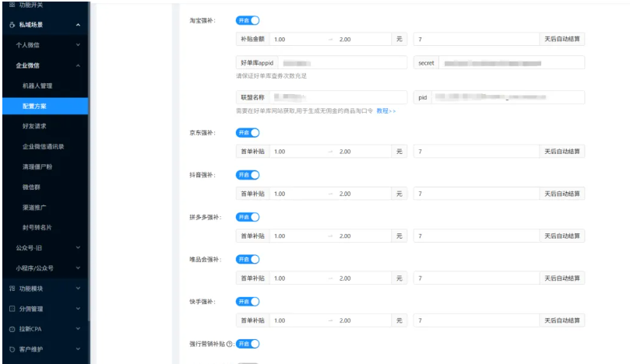The width and height of the screenshot is (630, 364).
Task: Turn off the 抖音强补 toggle
Action: click(247, 174)
